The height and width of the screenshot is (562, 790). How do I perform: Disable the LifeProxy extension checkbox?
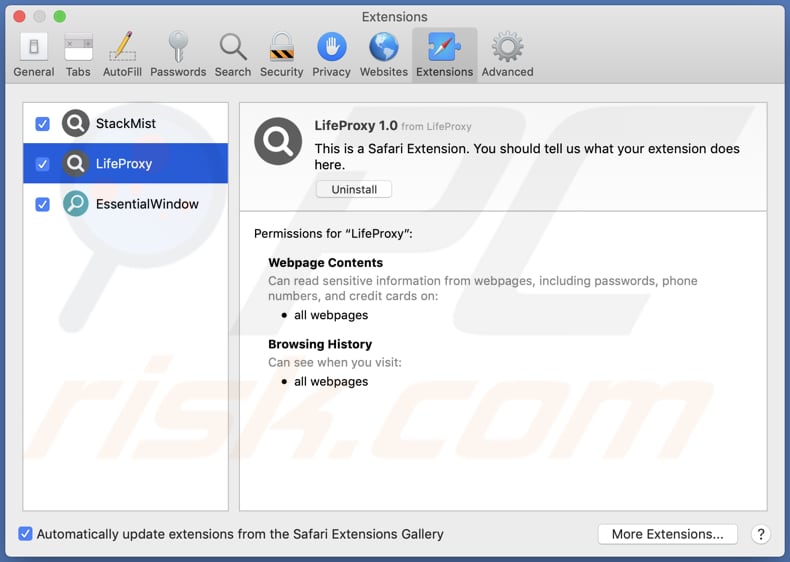point(43,164)
